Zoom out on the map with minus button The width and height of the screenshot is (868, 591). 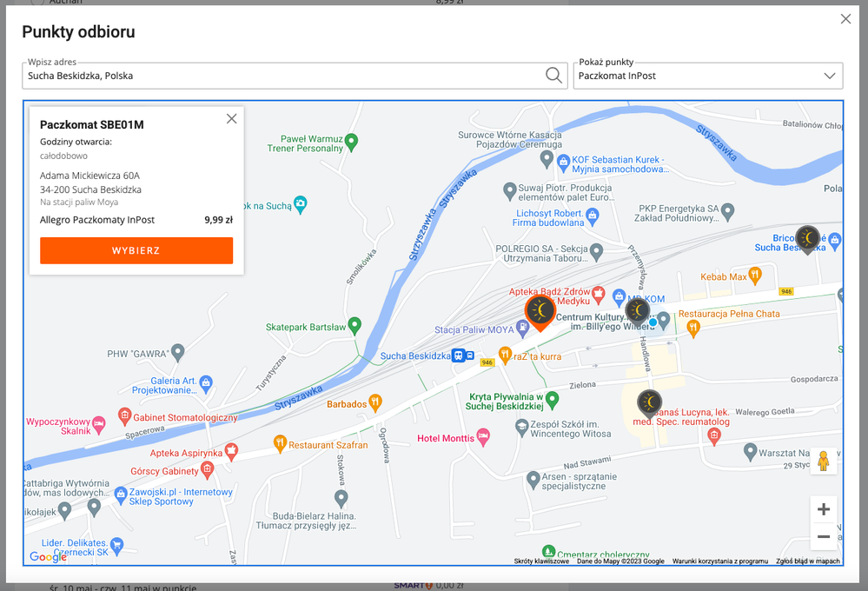coord(823,536)
